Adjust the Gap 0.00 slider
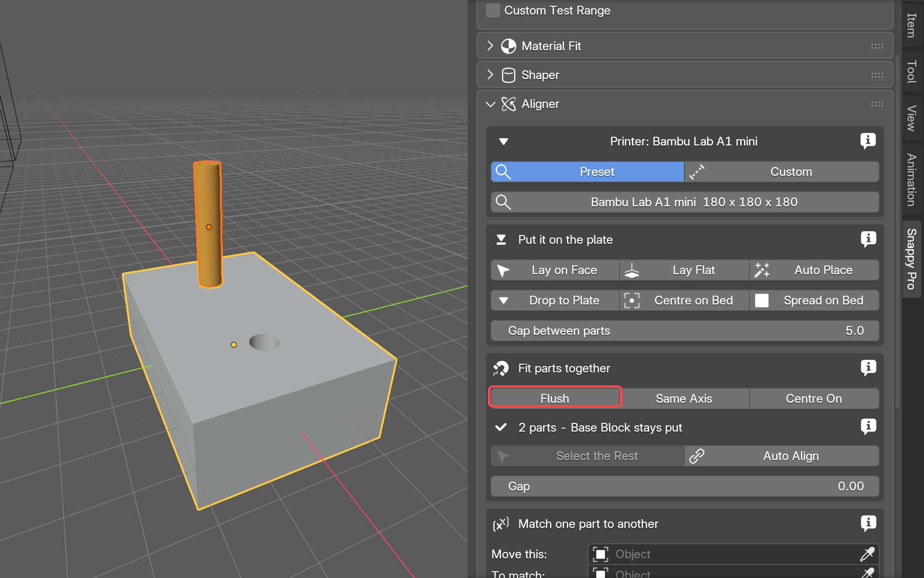The width and height of the screenshot is (924, 578). tap(685, 486)
